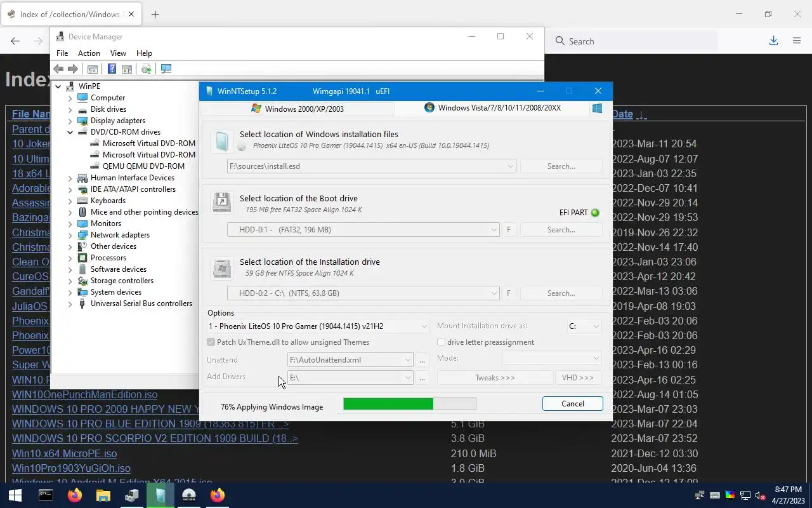The image size is (812, 508).
Task: Open the View menu in Device Manager
Action: [118, 53]
